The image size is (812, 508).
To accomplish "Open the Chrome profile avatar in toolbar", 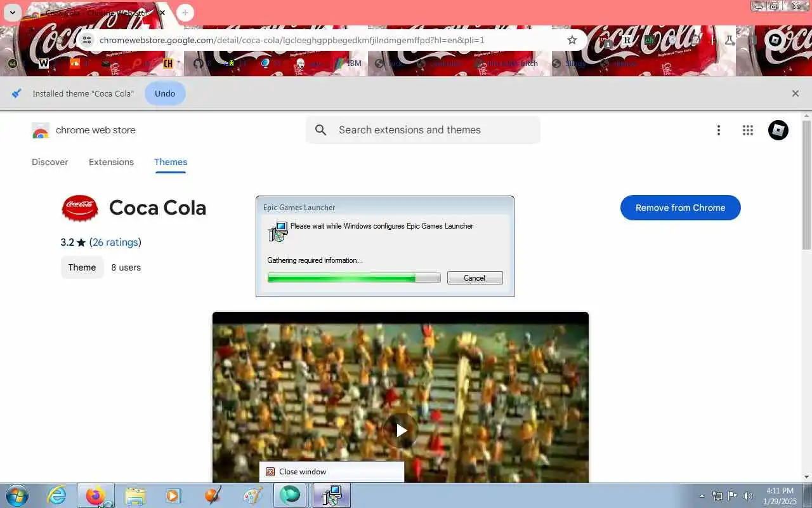I will pyautogui.click(x=775, y=40).
